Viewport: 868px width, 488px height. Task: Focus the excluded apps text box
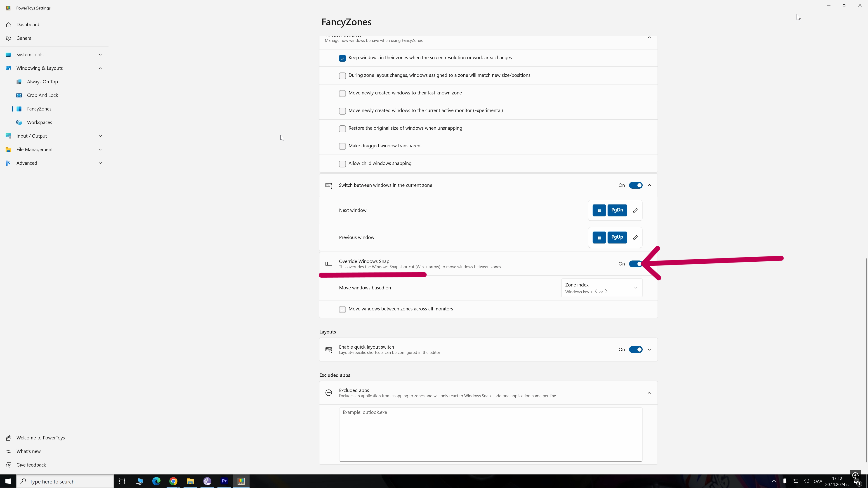click(491, 434)
